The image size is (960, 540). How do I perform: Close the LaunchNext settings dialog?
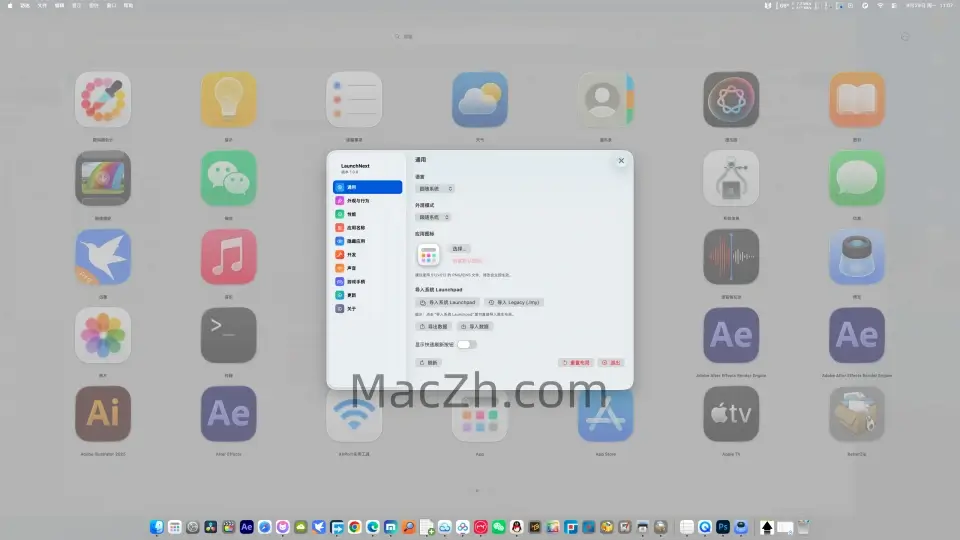pyautogui.click(x=621, y=160)
